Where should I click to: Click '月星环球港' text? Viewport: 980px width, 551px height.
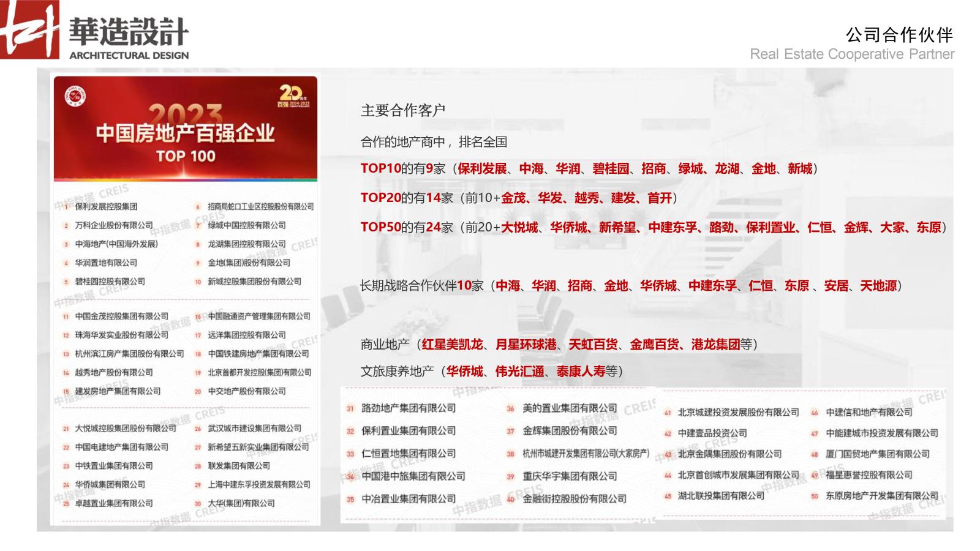tap(526, 344)
